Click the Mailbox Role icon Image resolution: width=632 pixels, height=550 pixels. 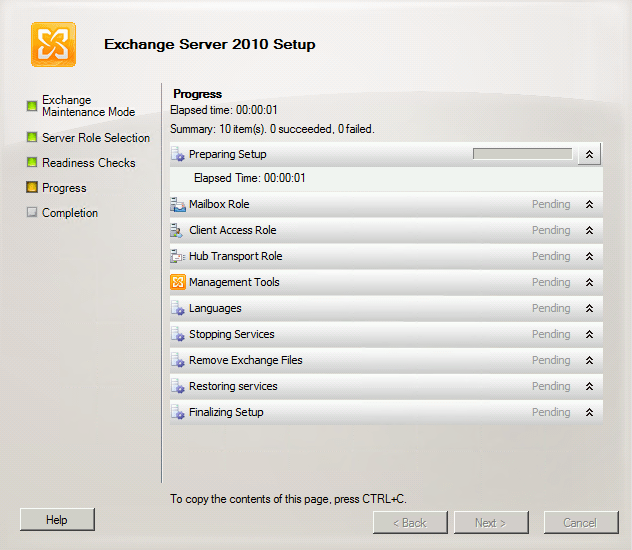coord(178,204)
